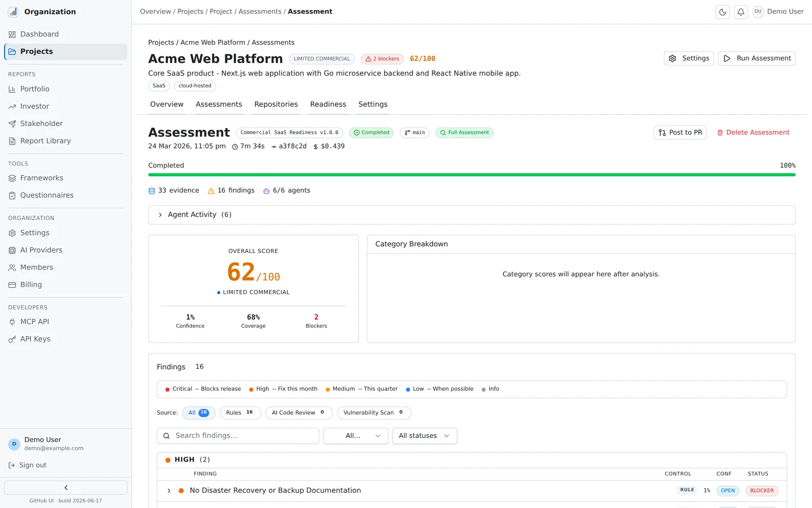Click the LIMITED COMMERCIAL header badge
Screen dimensions: 812x508
click(322, 59)
